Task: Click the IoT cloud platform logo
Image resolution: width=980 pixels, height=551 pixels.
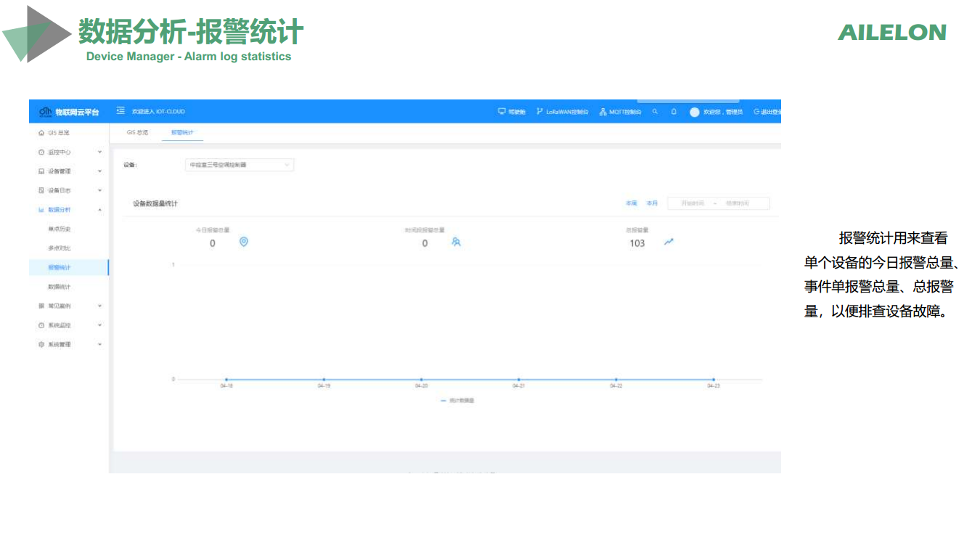Action: 68,112
